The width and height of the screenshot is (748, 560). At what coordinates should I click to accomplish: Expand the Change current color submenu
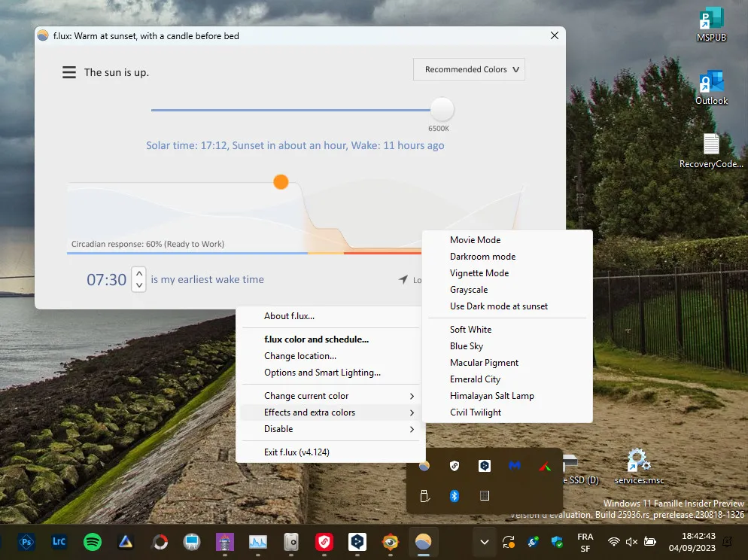330,396
